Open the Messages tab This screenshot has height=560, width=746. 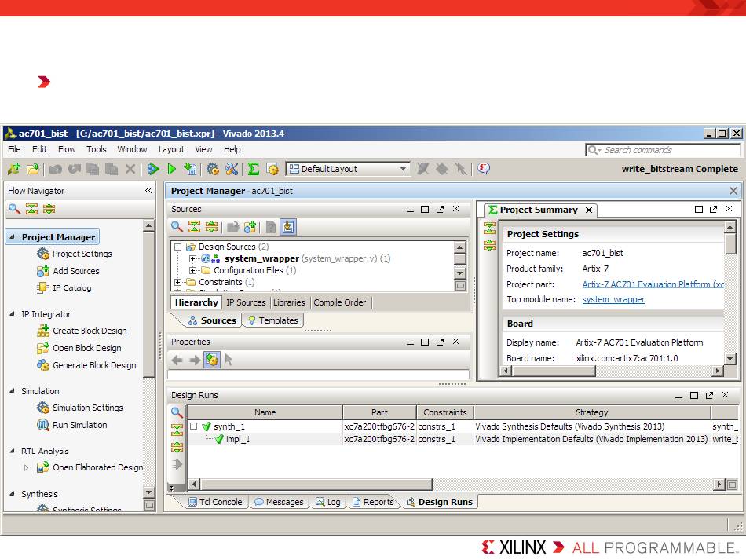click(x=279, y=502)
